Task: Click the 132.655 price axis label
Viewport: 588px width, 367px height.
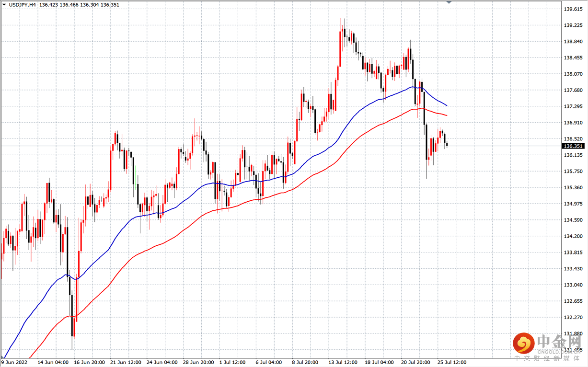Action: 573,301
